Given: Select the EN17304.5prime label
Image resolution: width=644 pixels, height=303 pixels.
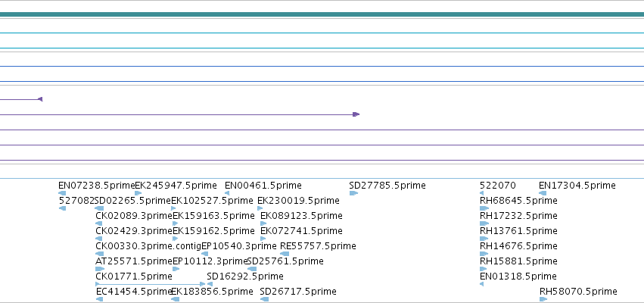Looking at the screenshot, I should (577, 186).
